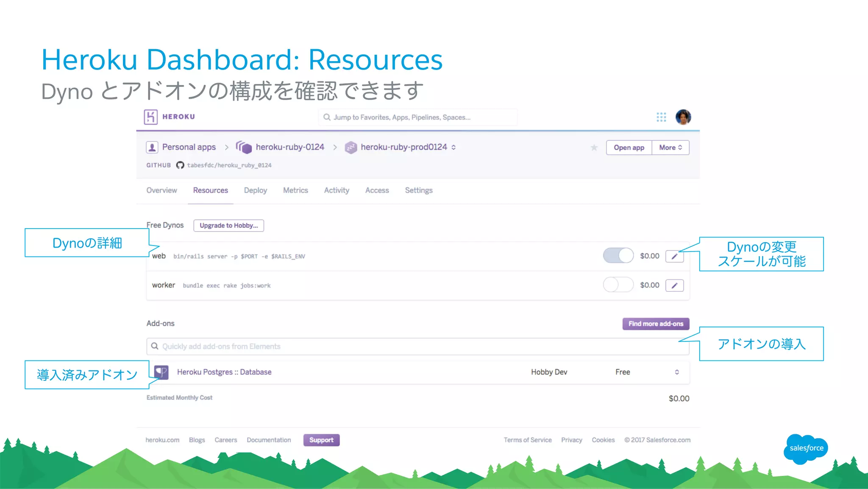Click Upgrade to Hobby button
This screenshot has width=868, height=489.
(228, 226)
